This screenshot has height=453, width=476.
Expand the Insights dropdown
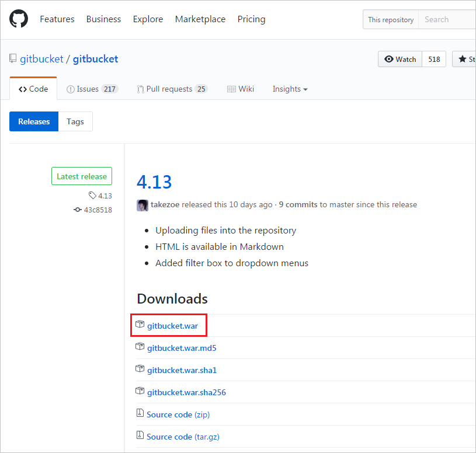click(x=290, y=89)
